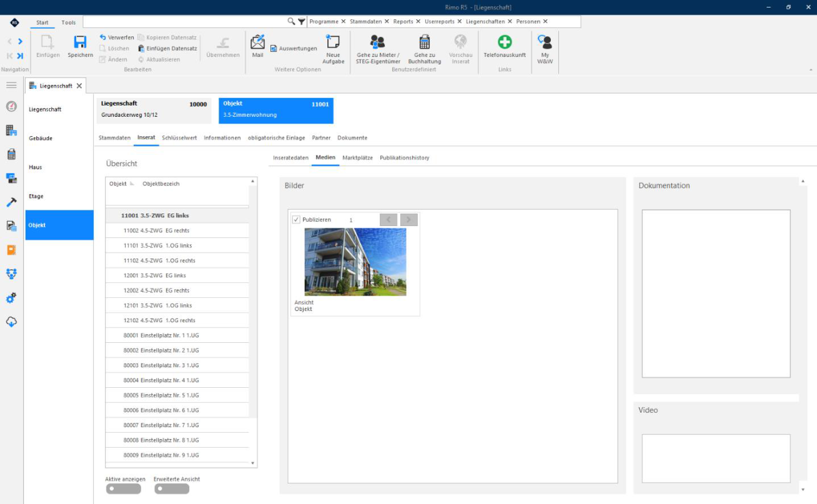Toggle Aktive anzeigen switch

tap(123, 489)
